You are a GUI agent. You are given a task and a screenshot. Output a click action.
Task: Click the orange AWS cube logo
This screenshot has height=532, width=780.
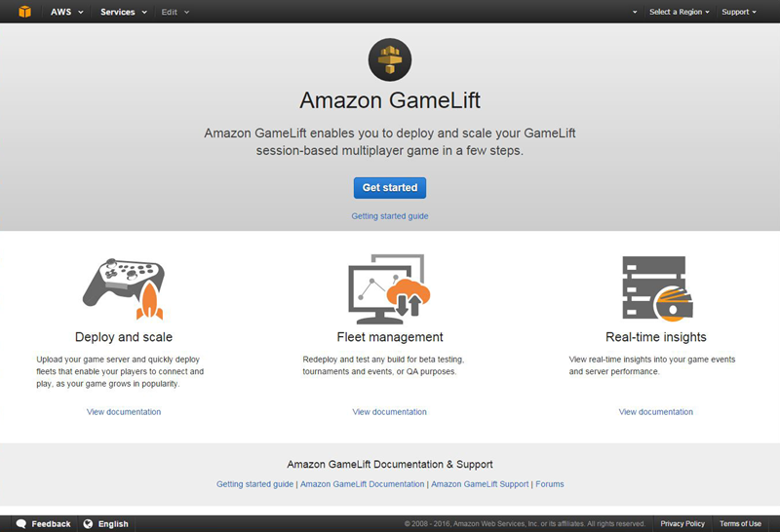[24, 12]
